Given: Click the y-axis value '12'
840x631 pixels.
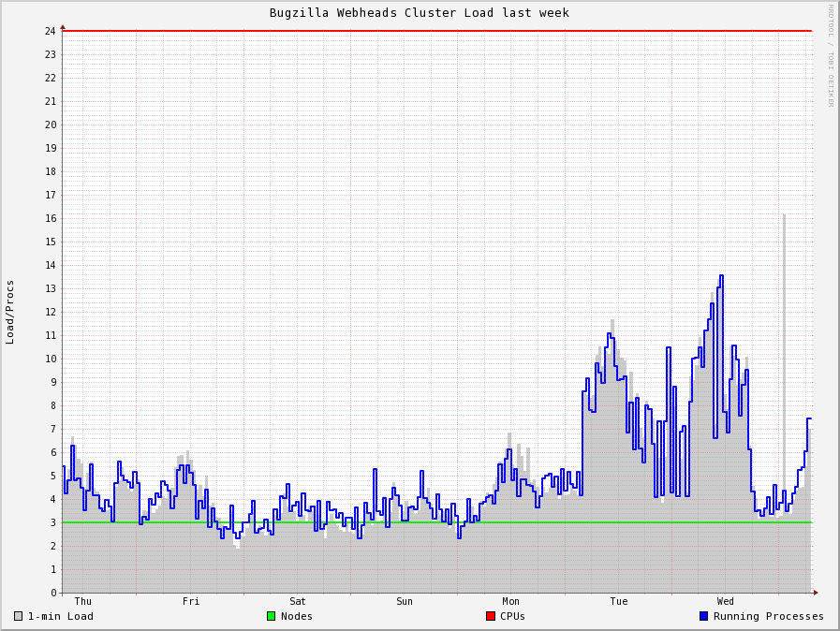Looking at the screenshot, I should pyautogui.click(x=51, y=312).
